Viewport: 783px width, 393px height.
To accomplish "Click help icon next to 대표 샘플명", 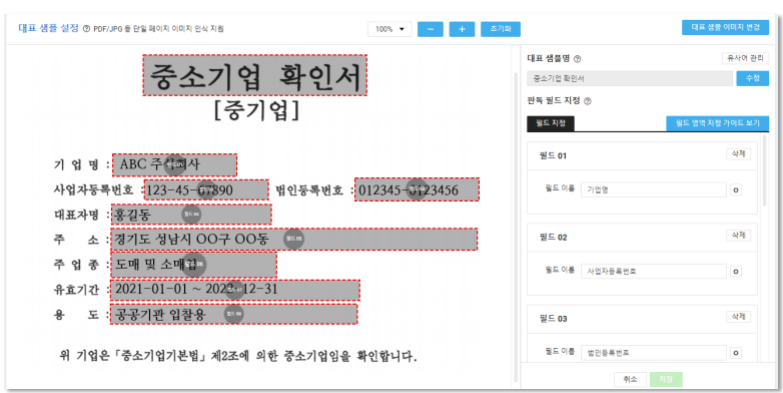I will coord(577,59).
